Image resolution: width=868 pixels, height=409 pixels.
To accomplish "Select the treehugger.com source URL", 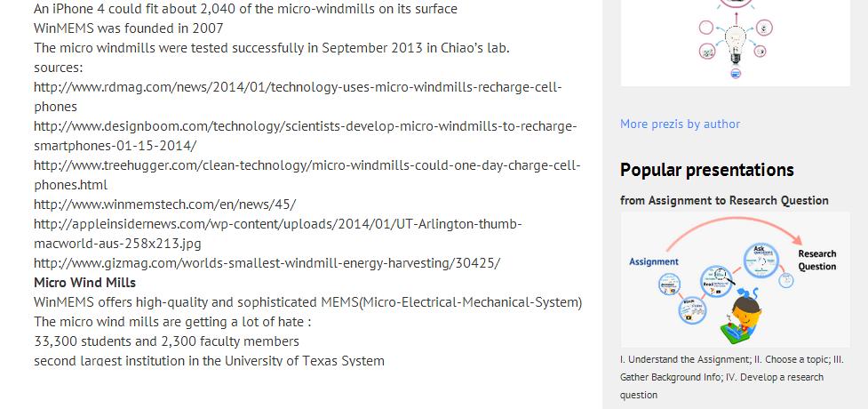I will click(x=307, y=165).
